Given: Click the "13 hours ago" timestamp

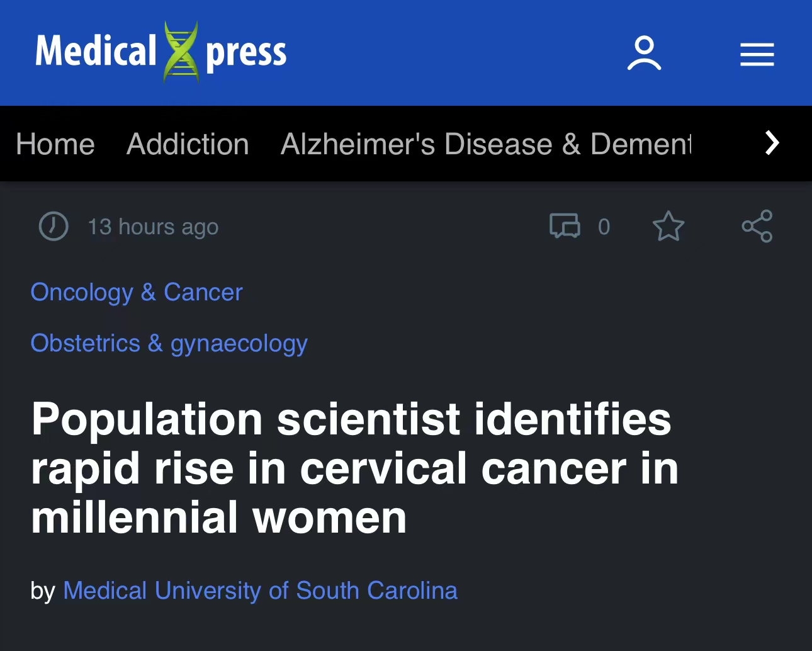Looking at the screenshot, I should 153,227.
